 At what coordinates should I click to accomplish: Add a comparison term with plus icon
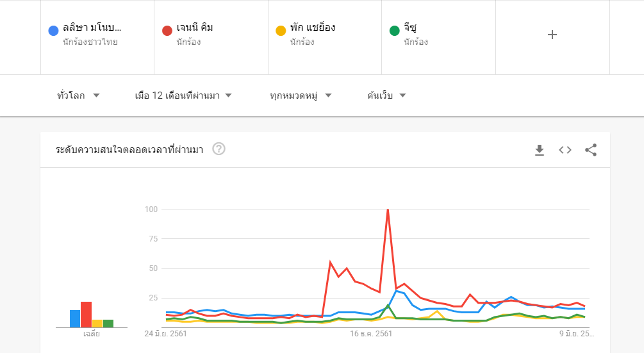tap(552, 35)
